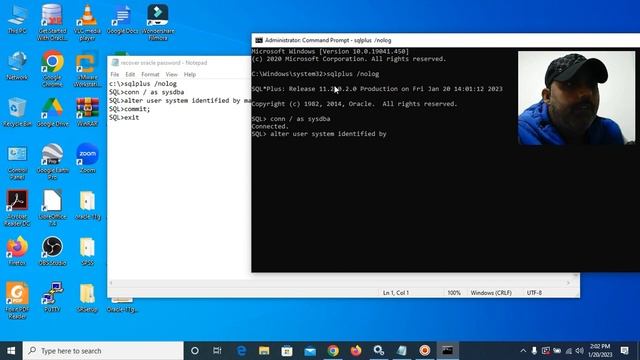Launch Wondershare Filmora from desktop
Screen dimensions: 640x360
coord(158,22)
